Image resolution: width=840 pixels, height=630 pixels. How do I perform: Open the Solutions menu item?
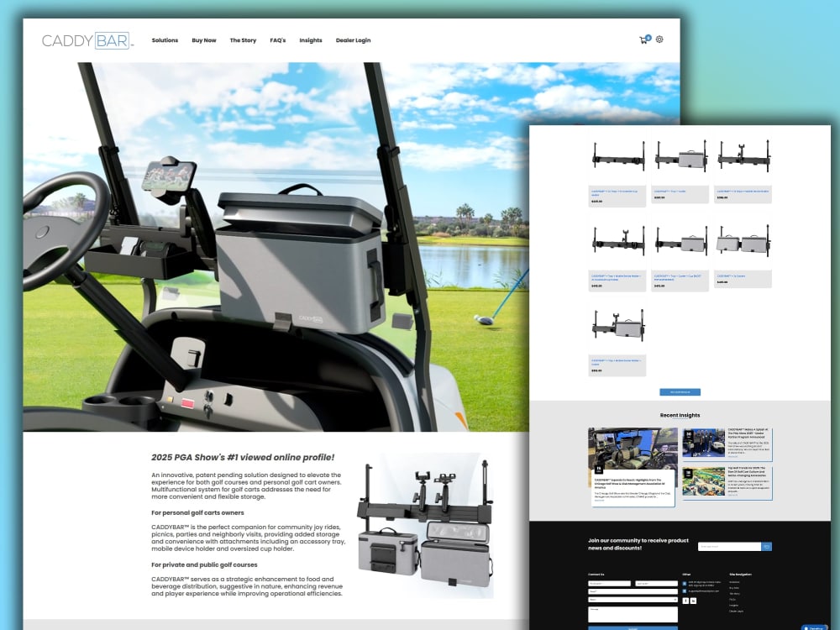[x=165, y=40]
